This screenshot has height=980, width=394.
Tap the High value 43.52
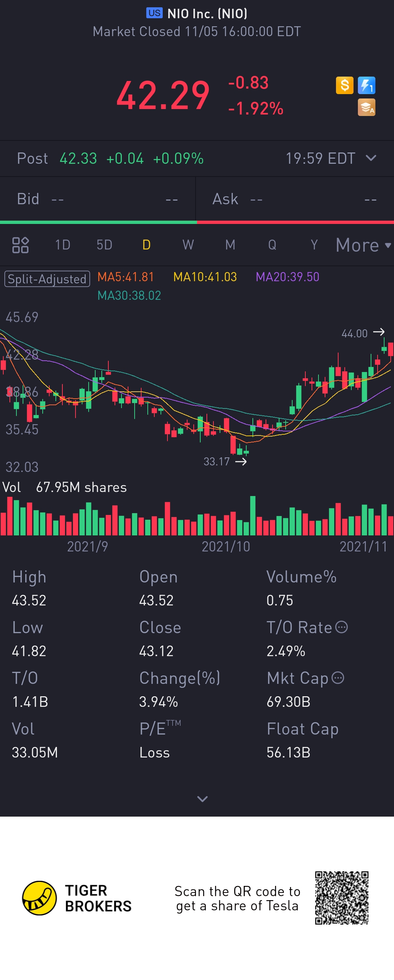tap(29, 600)
